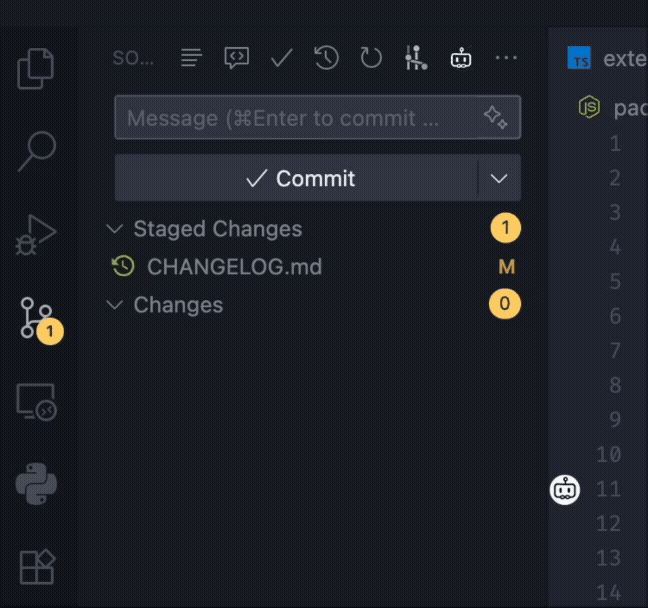Click the commit message input field

[x=295, y=118]
